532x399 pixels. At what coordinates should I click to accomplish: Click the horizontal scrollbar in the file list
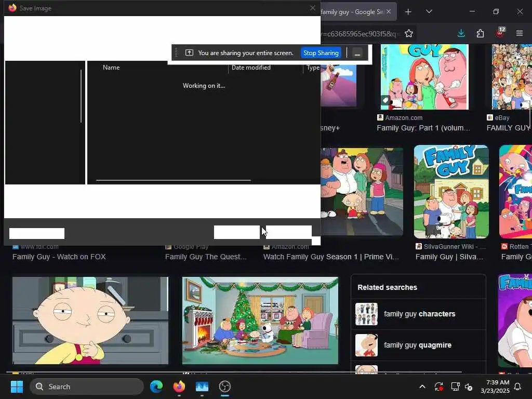coord(174,180)
